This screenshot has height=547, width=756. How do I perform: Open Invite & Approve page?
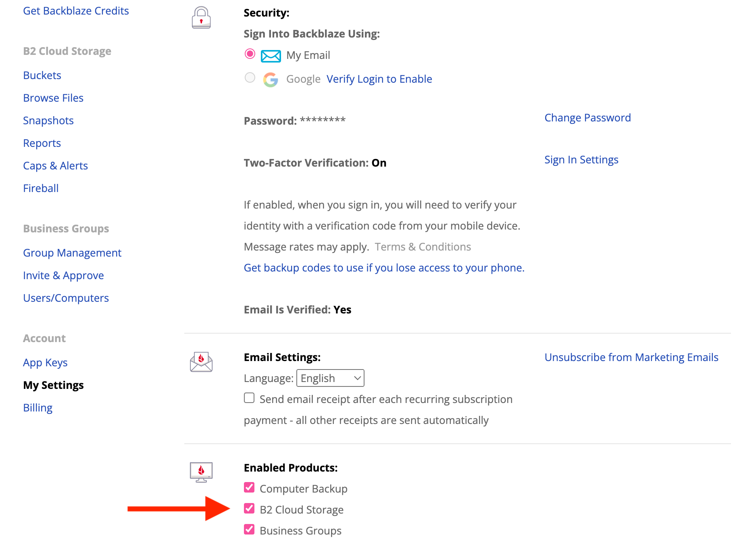coord(63,276)
